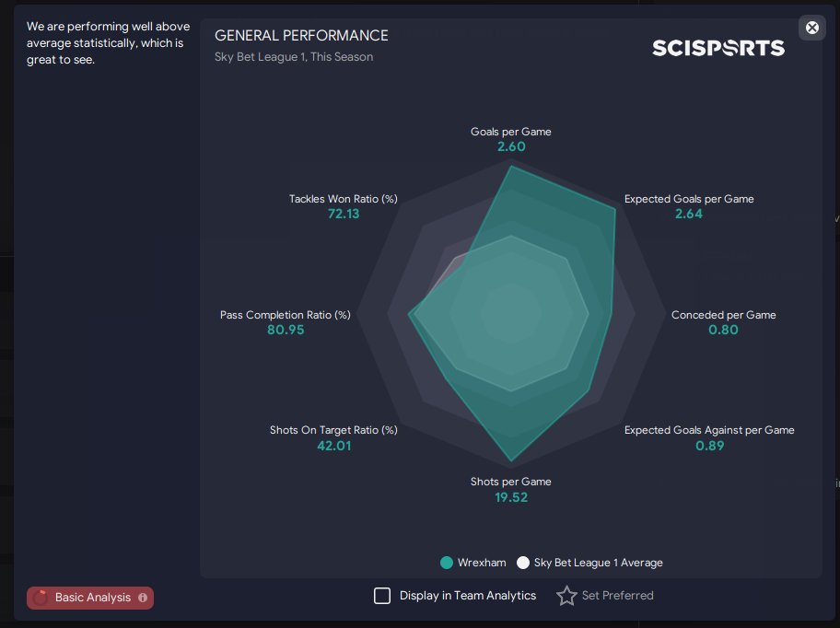840x628 pixels.
Task: Select the Shots per Game value 19.52
Action: (x=511, y=497)
